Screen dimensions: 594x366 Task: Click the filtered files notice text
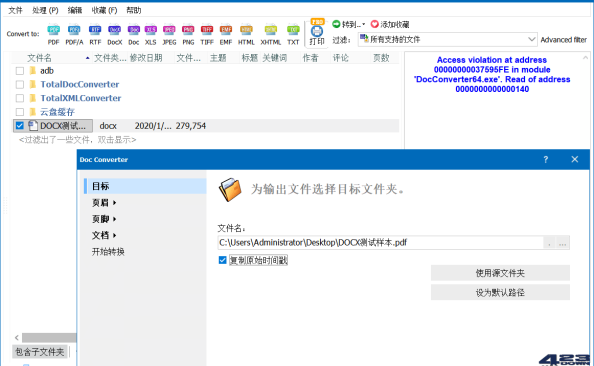pyautogui.click(x=77, y=140)
